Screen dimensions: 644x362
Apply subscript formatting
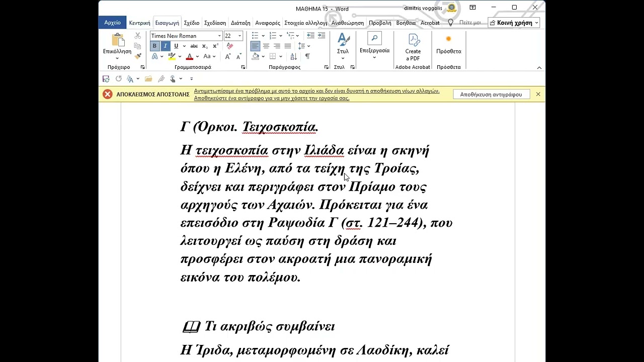click(x=205, y=46)
